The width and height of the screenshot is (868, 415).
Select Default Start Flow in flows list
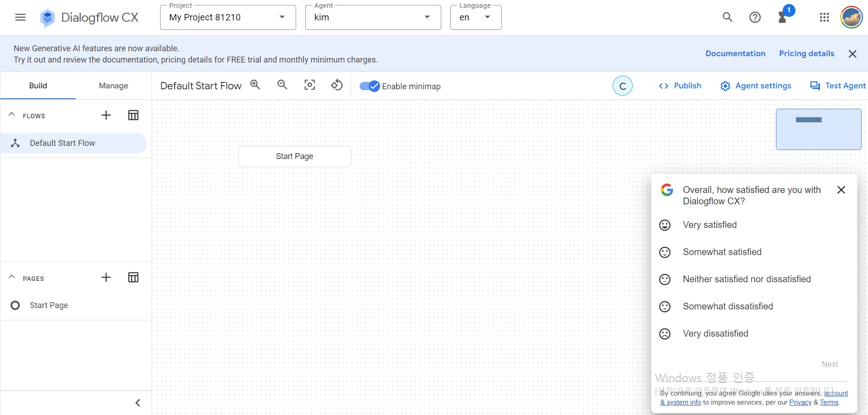click(73, 143)
